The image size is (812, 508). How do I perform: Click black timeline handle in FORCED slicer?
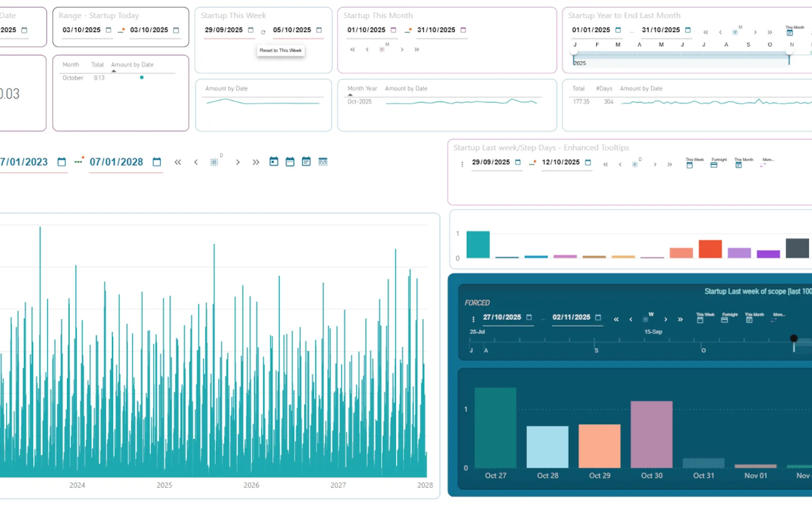click(x=794, y=338)
